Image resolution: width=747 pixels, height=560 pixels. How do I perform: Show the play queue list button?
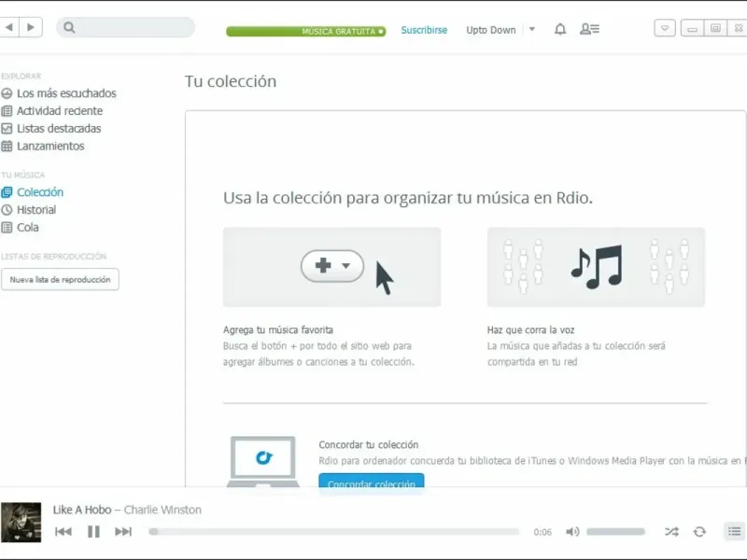(734, 531)
